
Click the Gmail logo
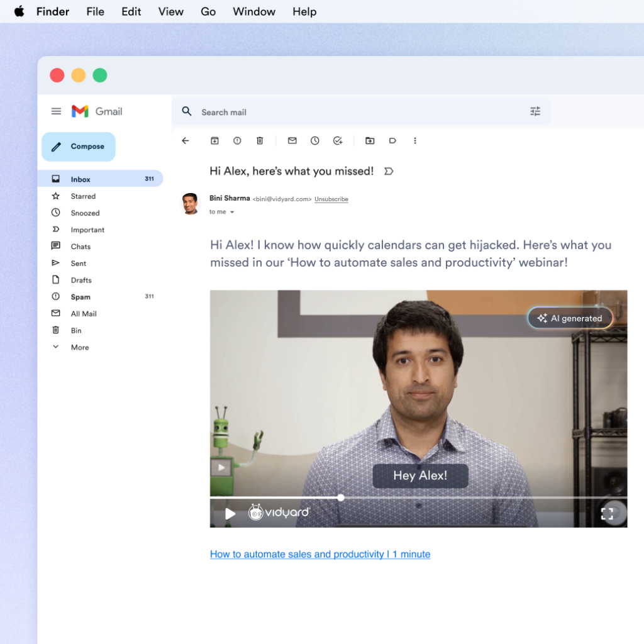click(x=97, y=111)
